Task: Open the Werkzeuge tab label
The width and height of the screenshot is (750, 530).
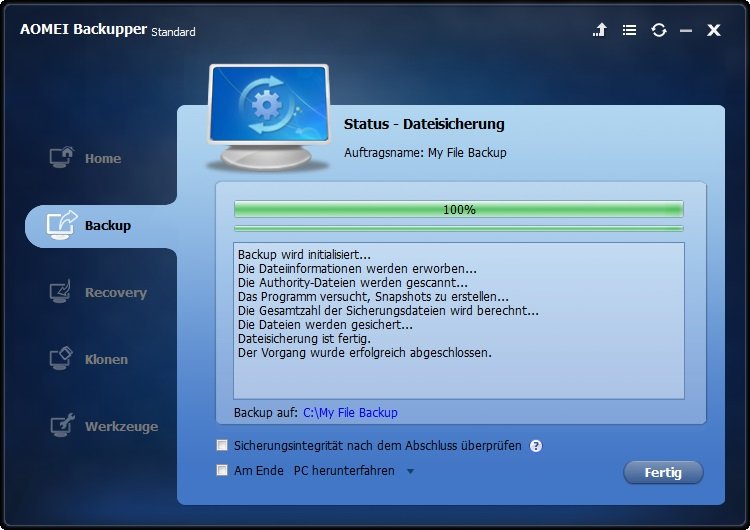Action: pyautogui.click(x=121, y=426)
